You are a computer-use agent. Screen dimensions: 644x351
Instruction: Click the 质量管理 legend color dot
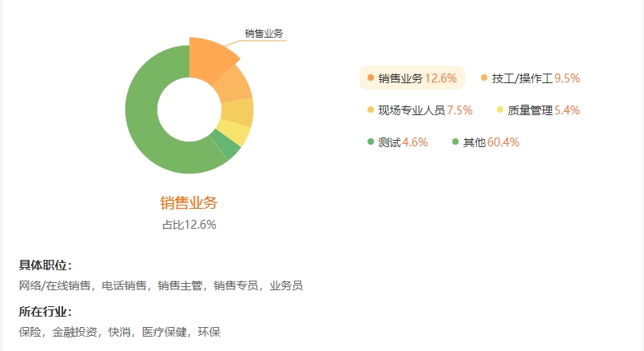pos(500,110)
